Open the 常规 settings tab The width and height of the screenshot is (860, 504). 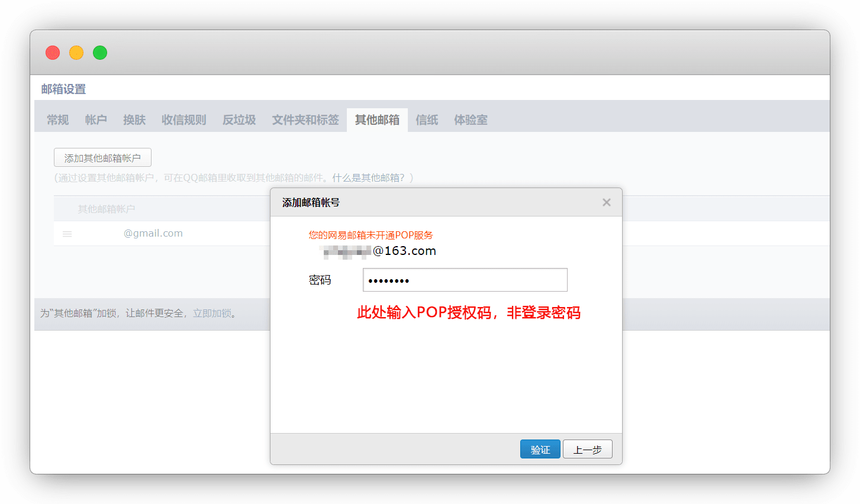coord(58,120)
